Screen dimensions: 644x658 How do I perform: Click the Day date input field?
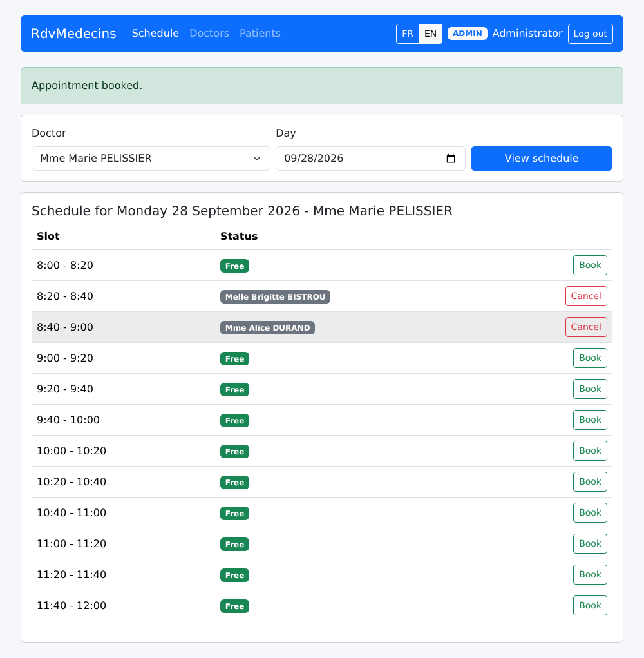370,158
